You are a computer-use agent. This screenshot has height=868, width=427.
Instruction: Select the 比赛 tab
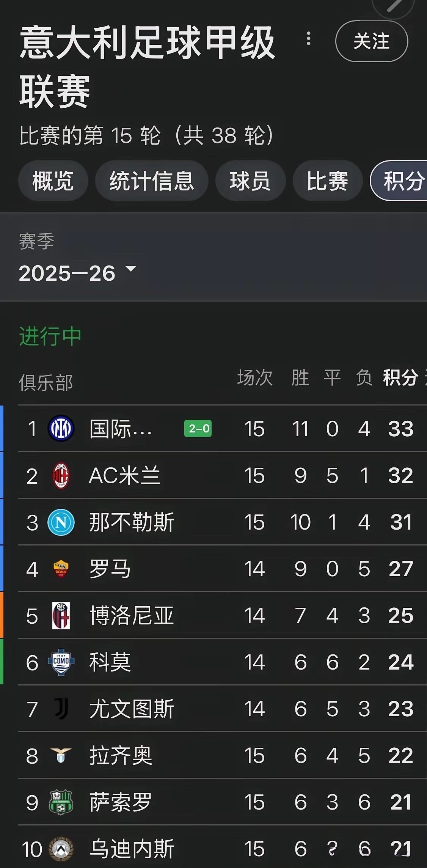pyautogui.click(x=328, y=181)
